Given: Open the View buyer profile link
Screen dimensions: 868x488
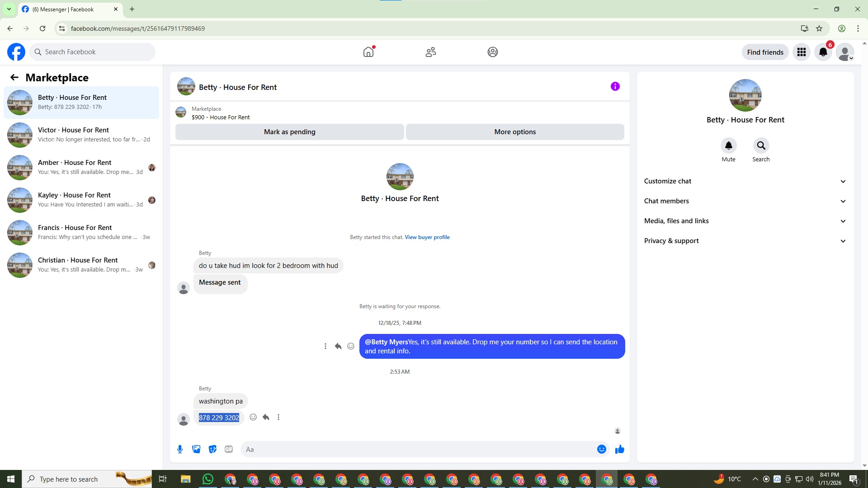Looking at the screenshot, I should pos(427,237).
